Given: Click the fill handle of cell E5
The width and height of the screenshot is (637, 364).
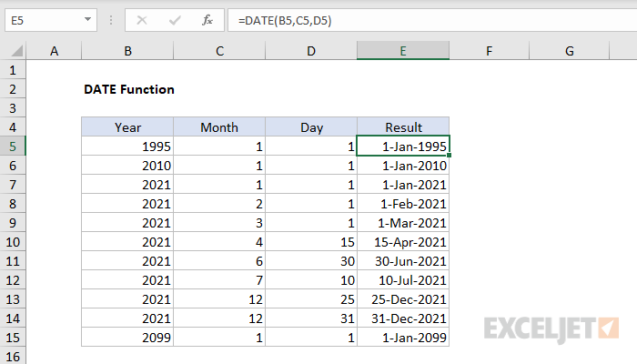Looking at the screenshot, I should pos(449,155).
